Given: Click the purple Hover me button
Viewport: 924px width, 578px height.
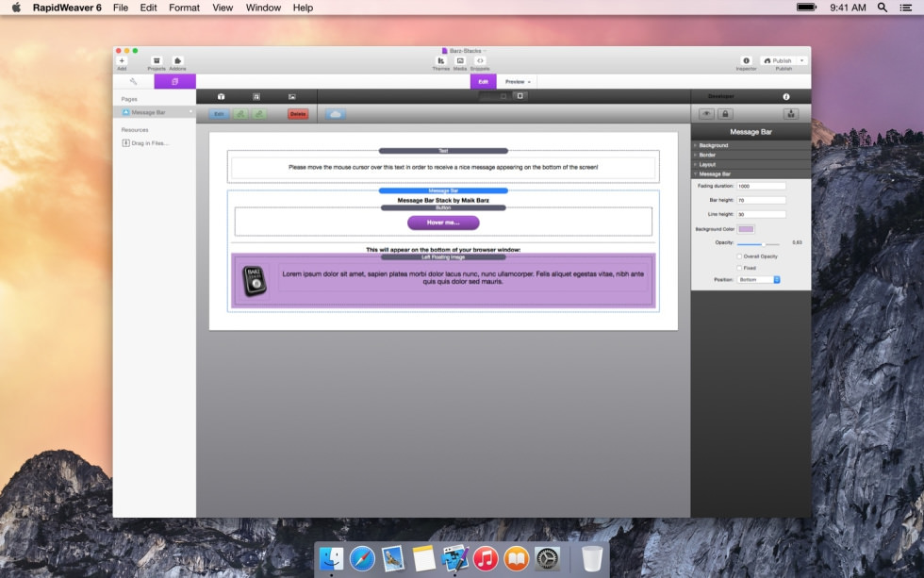Looking at the screenshot, I should [443, 223].
